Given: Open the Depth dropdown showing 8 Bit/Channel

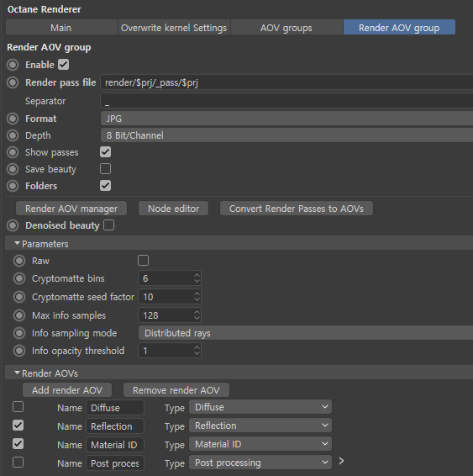Looking at the screenshot, I should click(286, 135).
